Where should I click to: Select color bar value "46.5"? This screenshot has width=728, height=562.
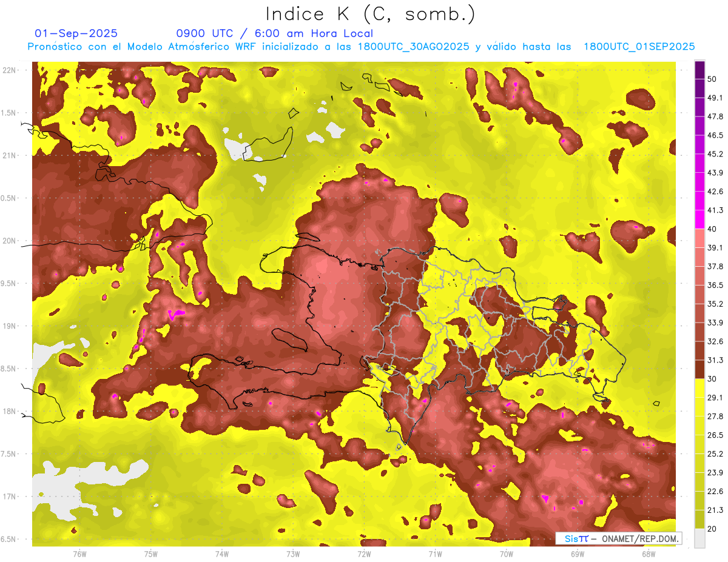point(715,135)
